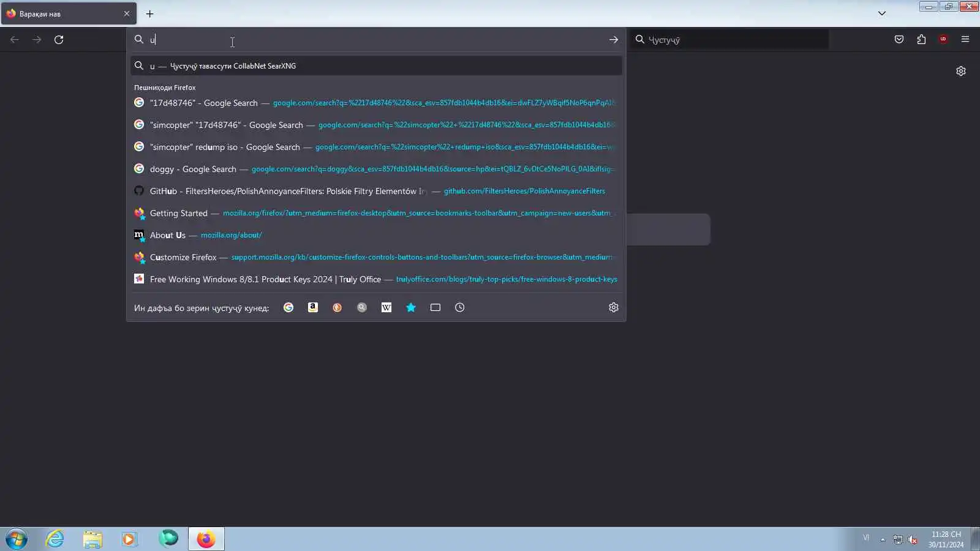Open '"simcopter" "17d48746"' Google Search result
980x551 pixels.
tap(376, 125)
